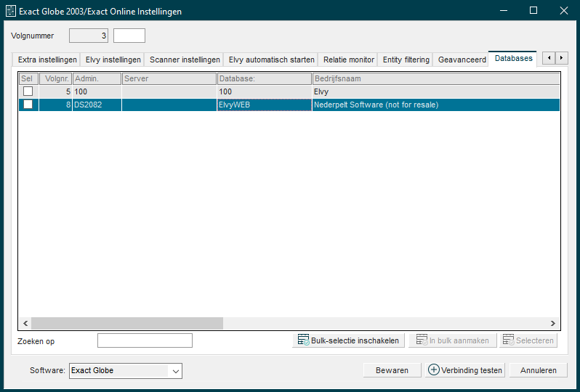Click the Sel column header

click(x=28, y=78)
